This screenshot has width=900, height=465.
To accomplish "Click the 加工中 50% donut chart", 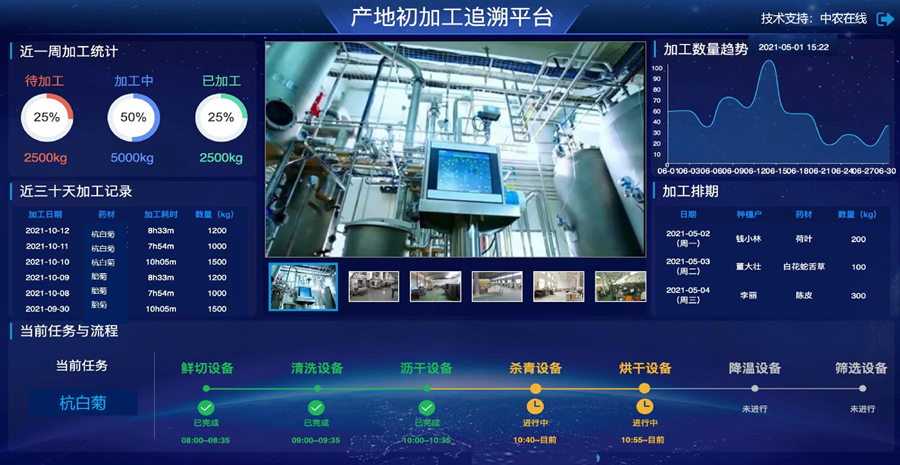I will 133,118.
